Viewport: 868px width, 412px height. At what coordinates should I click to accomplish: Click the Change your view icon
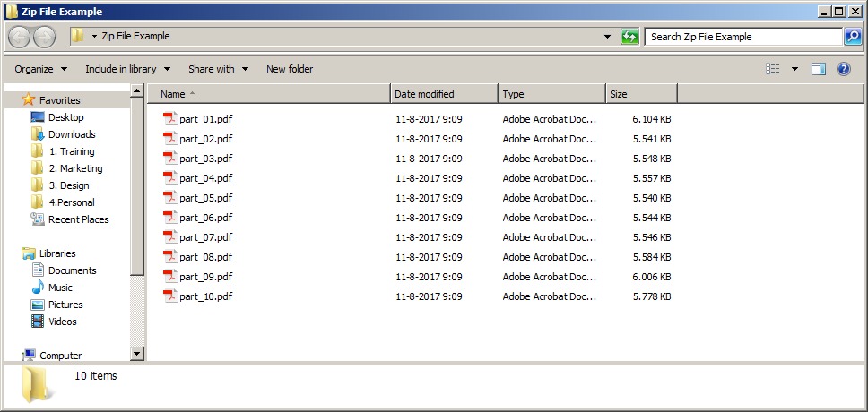tap(773, 69)
